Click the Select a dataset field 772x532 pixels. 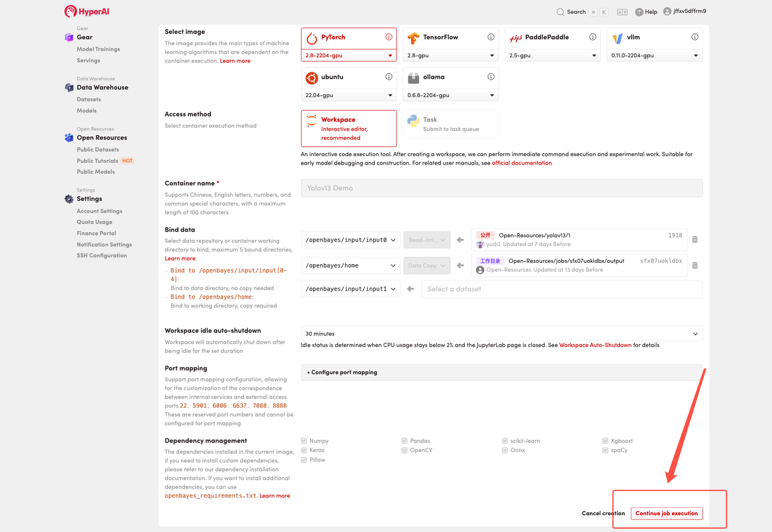click(562, 289)
